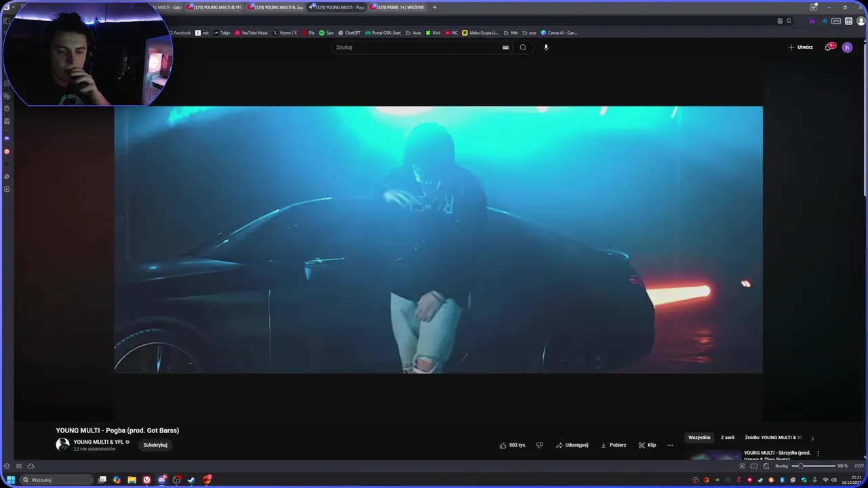Open Steam from taskbar
868x488 pixels.
click(191, 480)
